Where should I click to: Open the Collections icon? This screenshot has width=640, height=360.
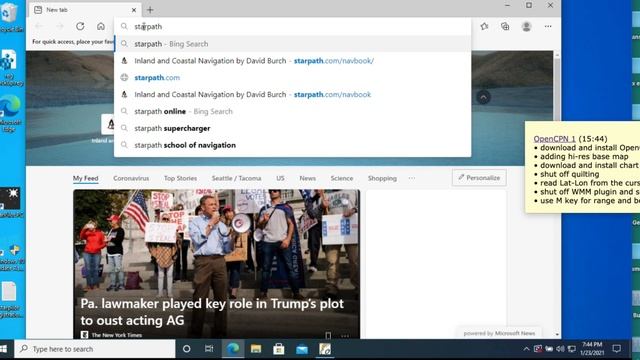click(505, 27)
